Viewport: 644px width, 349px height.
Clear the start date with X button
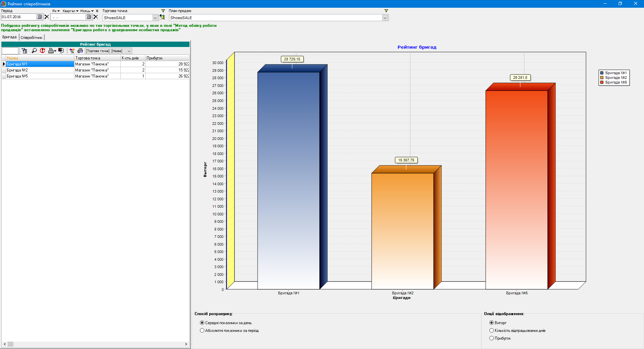click(47, 17)
